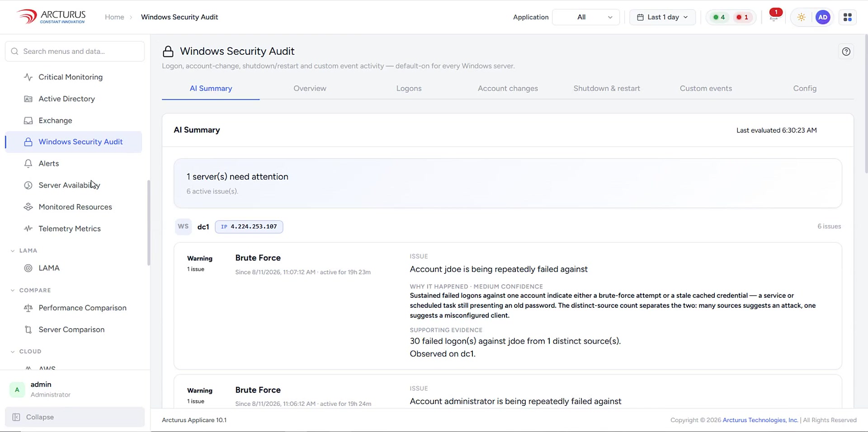Open the Exchange menu item

click(73, 121)
